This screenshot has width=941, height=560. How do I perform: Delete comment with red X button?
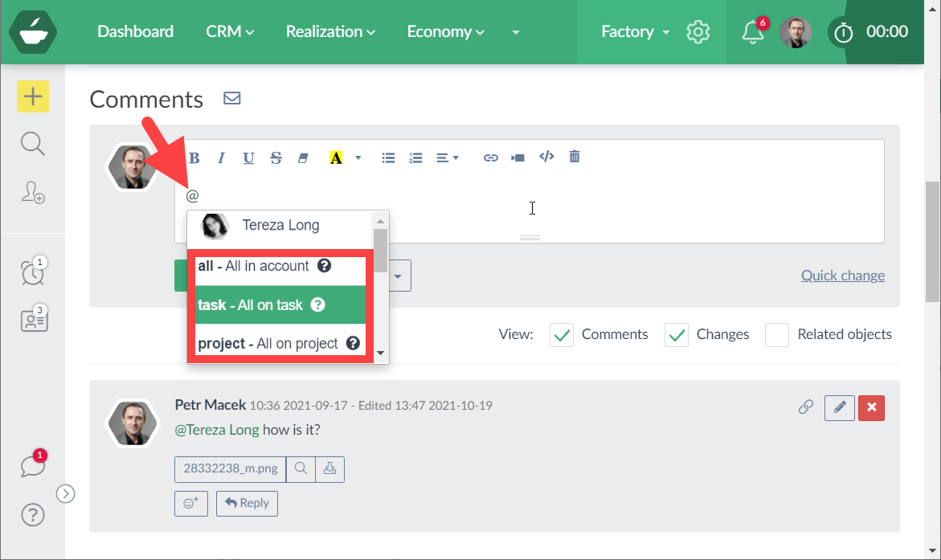click(871, 407)
